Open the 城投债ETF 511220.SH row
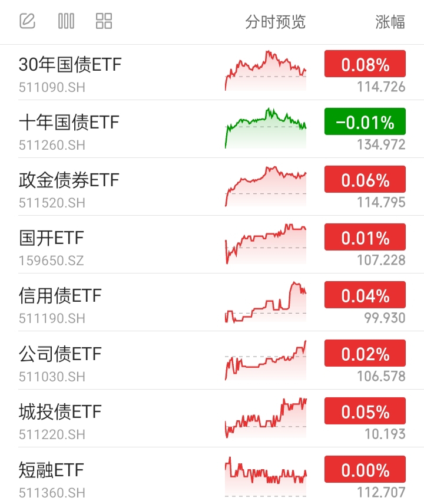This screenshot has width=424, height=504. coord(212,418)
